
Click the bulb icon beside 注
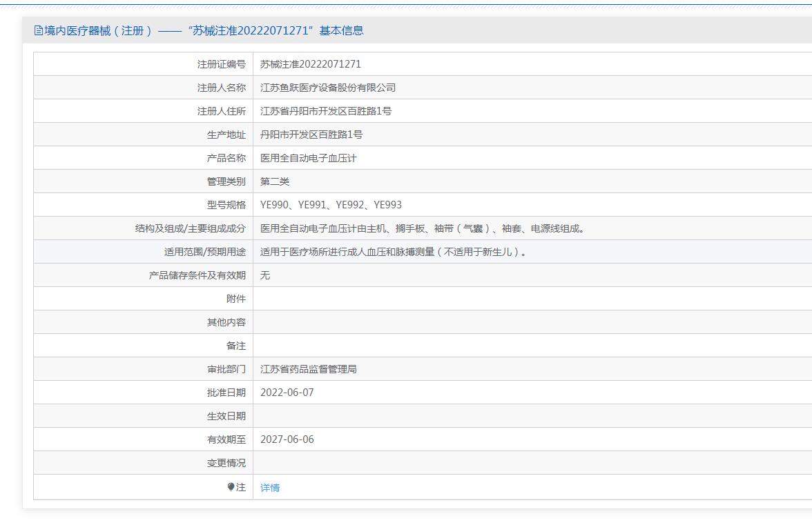231,487
